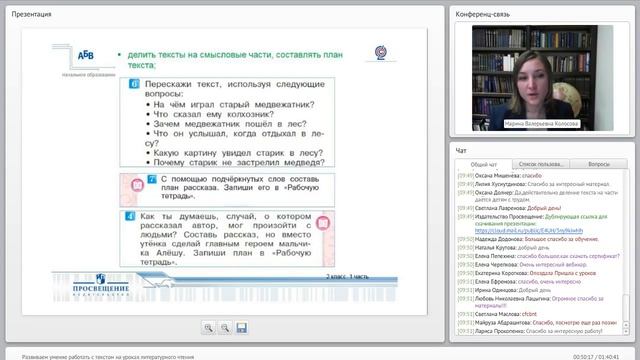This screenshot has height=360, width=640.
Task: Select Издательство Просвещение's chat message text
Action: (x=533, y=224)
